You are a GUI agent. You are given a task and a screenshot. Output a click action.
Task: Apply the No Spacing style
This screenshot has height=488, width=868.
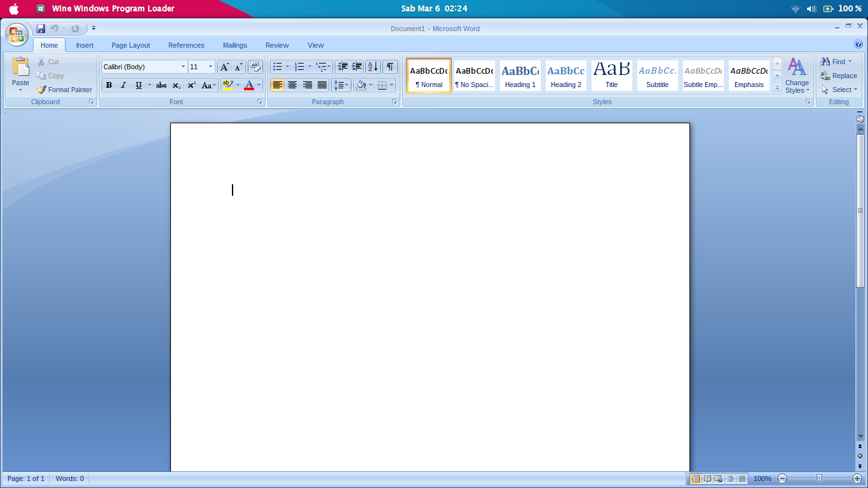click(x=475, y=76)
